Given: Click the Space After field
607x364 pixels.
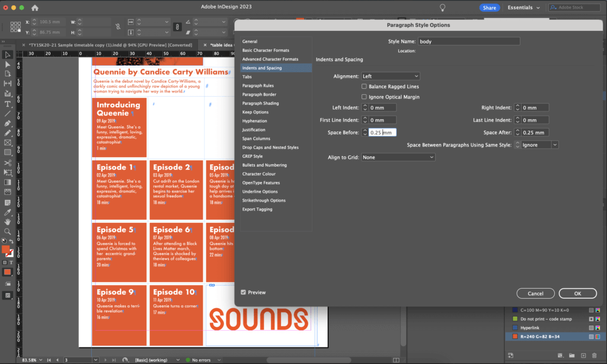Looking at the screenshot, I should click(x=535, y=132).
